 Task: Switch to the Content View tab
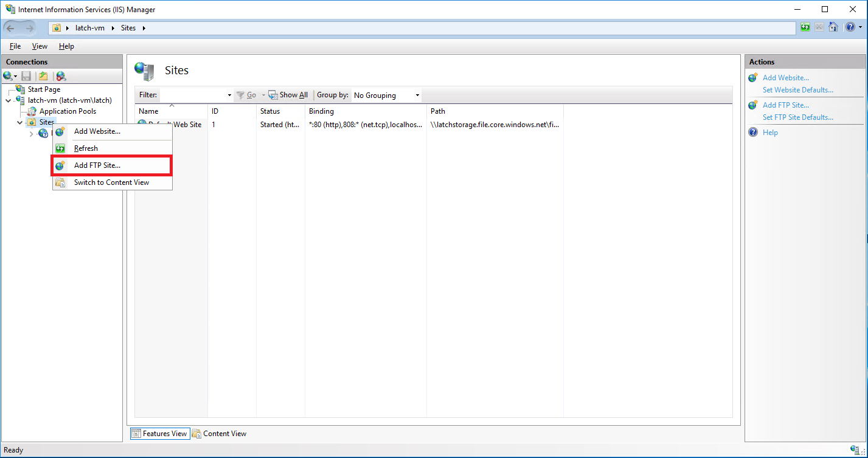(x=220, y=434)
